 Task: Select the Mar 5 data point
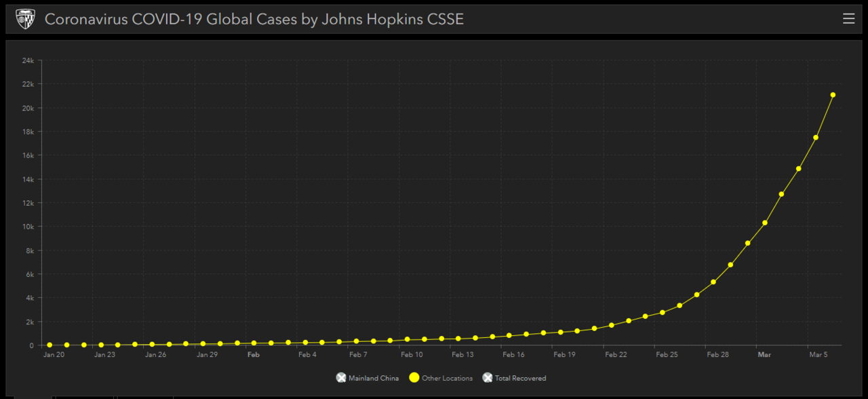pyautogui.click(x=816, y=137)
